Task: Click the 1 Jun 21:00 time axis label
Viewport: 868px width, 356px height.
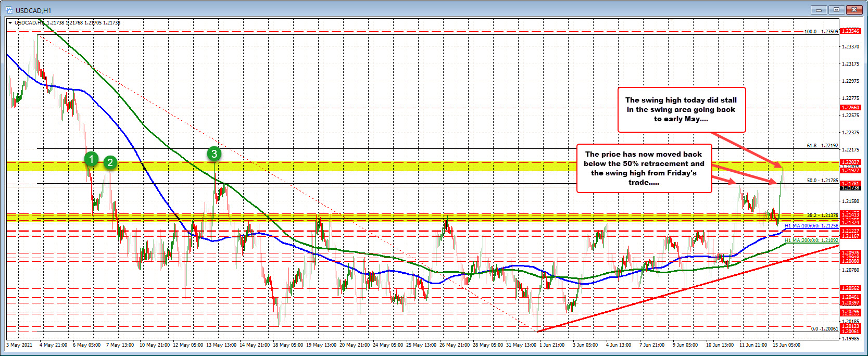Action: pyautogui.click(x=551, y=345)
